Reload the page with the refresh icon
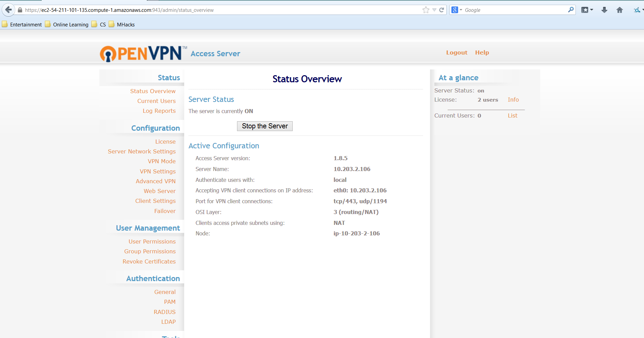The image size is (644, 338). point(442,10)
